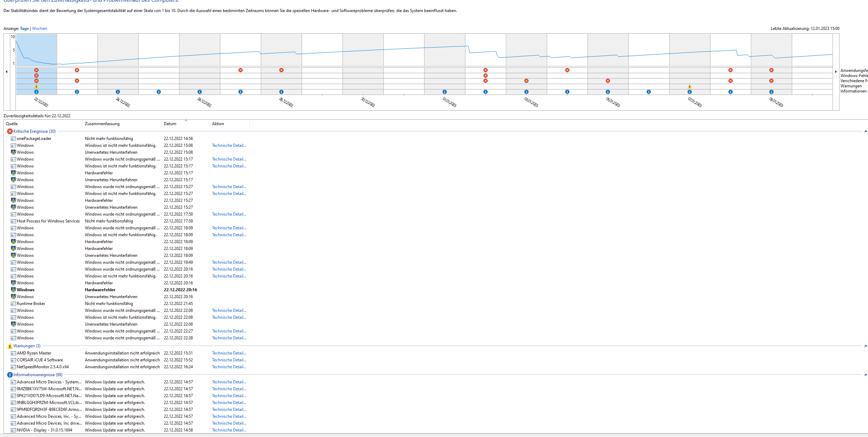This screenshot has height=437, width=868.
Task: Click the warning icon in the 22.12.2022 column
Action: click(x=36, y=87)
